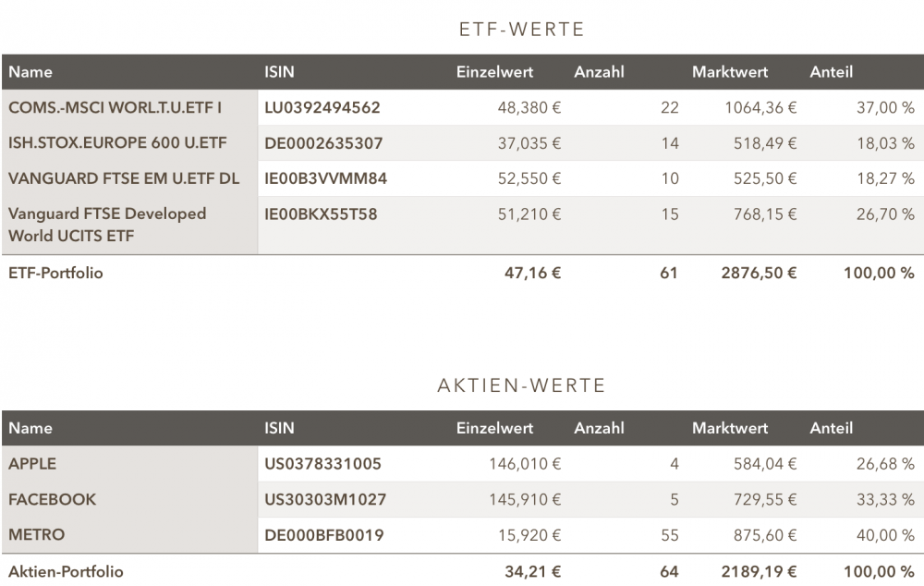Select the AKTIEN-WERTE table title

pos(521,385)
